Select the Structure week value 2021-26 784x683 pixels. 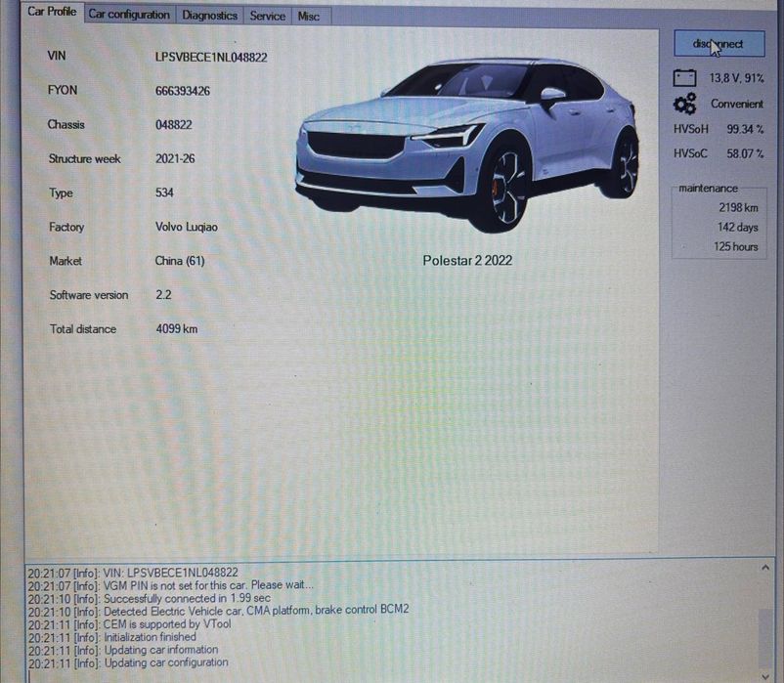175,159
